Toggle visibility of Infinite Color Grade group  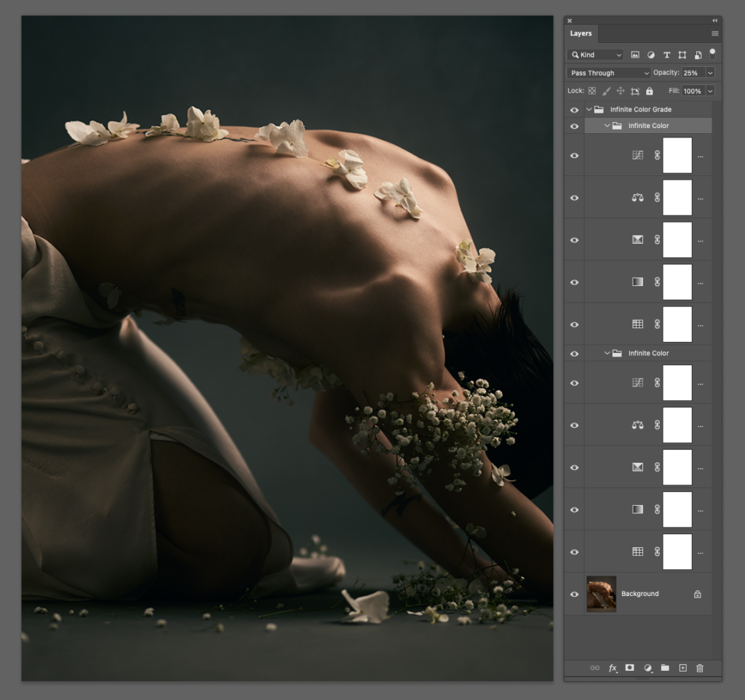pyautogui.click(x=574, y=110)
